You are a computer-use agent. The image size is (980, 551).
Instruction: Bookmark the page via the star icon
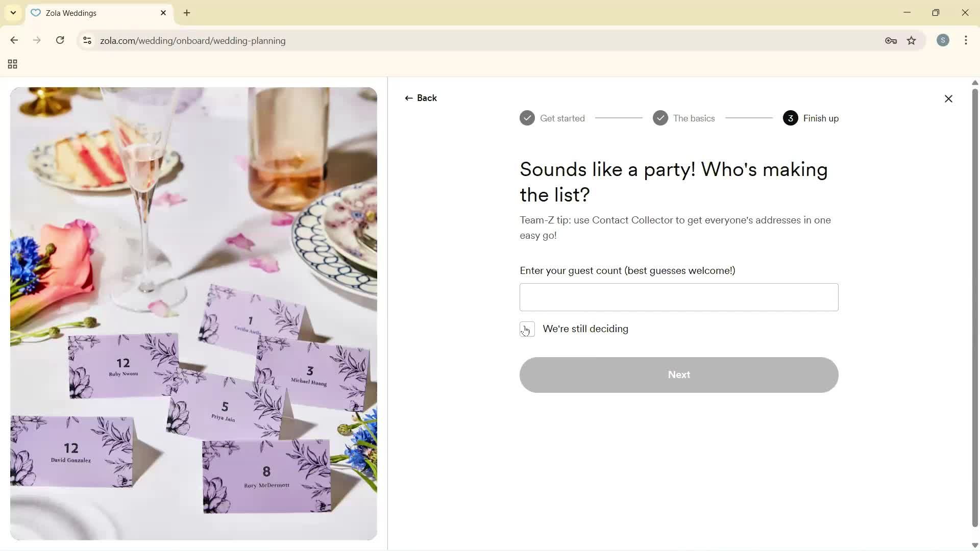point(912,40)
